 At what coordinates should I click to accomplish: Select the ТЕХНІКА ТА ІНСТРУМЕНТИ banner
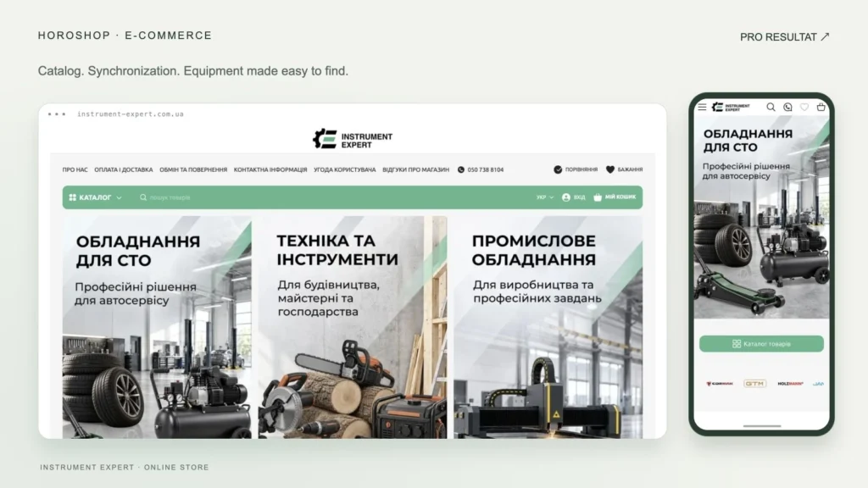353,327
